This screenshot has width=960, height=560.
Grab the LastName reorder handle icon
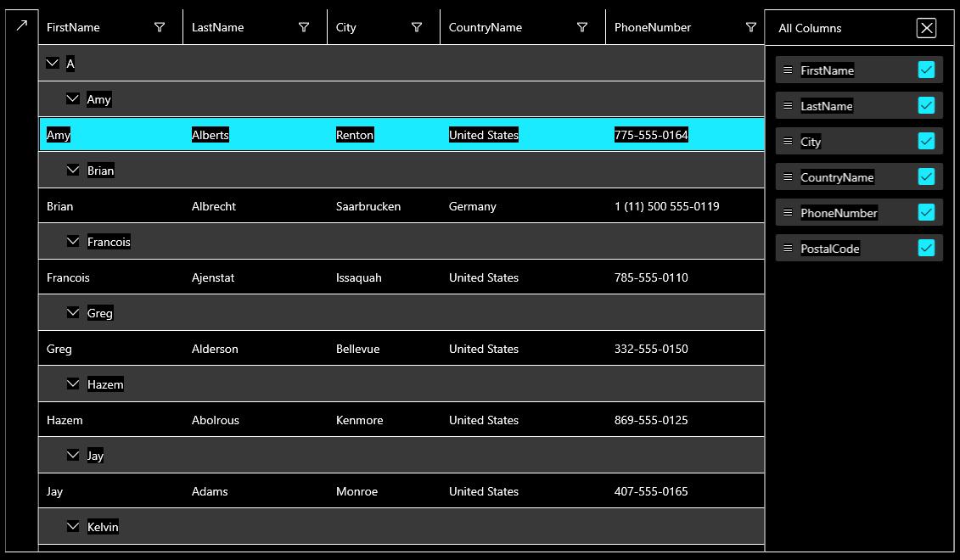788,106
